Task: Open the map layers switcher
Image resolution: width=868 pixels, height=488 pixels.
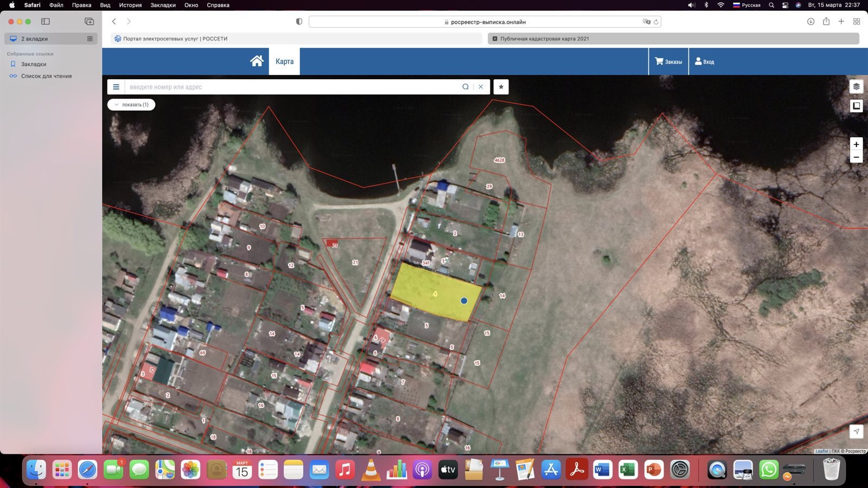Action: tap(856, 87)
